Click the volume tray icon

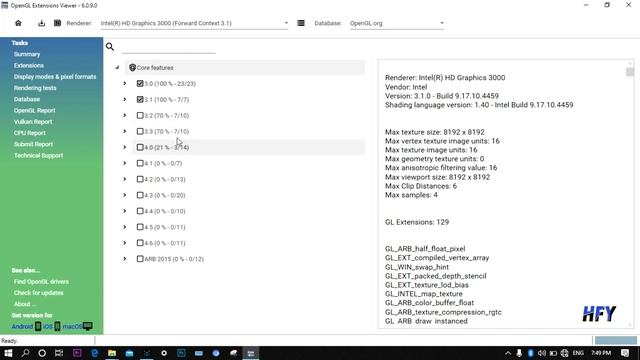542,353
